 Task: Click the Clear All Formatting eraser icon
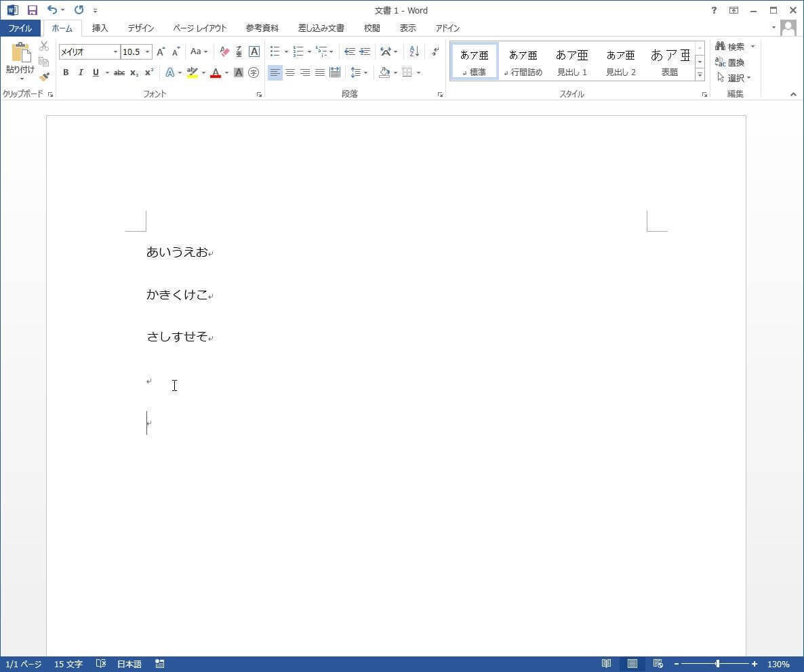pyautogui.click(x=224, y=51)
